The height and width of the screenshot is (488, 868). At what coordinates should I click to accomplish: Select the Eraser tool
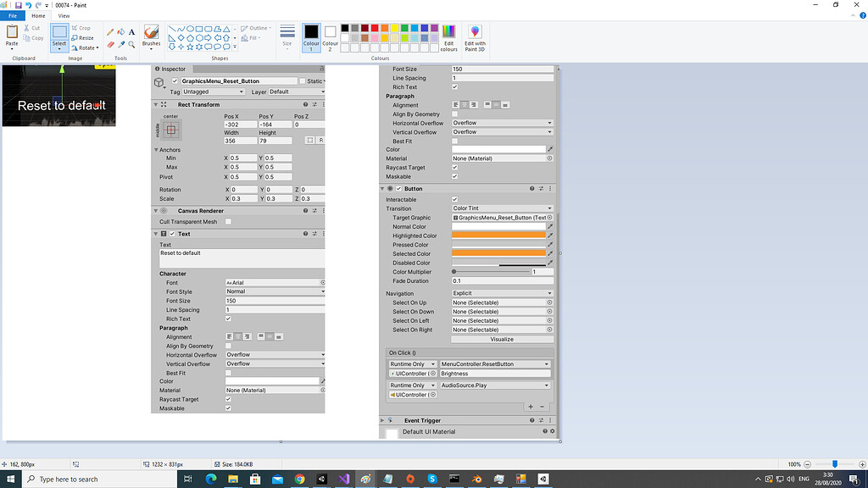point(111,43)
